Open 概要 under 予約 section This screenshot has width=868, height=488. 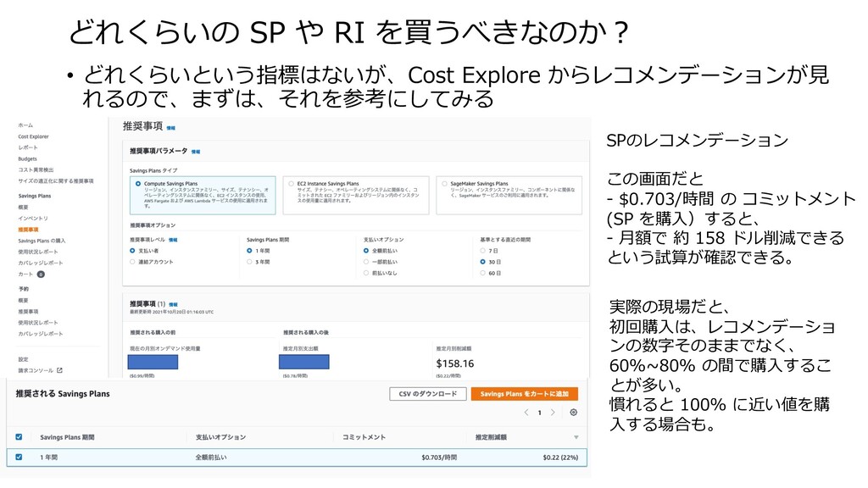23,300
